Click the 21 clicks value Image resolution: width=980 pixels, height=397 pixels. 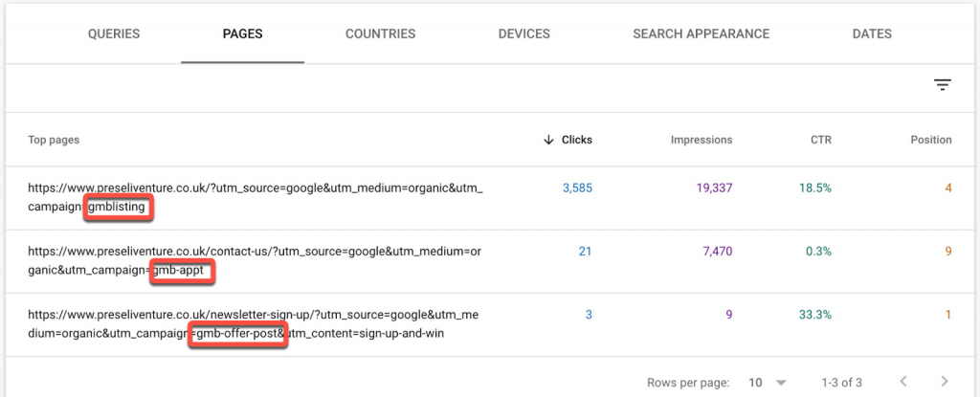point(585,252)
